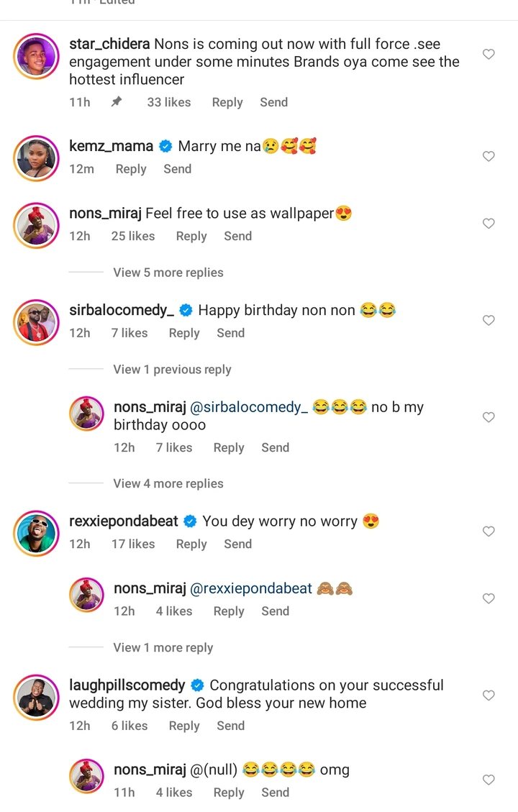518x812 pixels.
Task: Like the 'Feel free to use as wallpaper' comment
Action: click(x=489, y=224)
